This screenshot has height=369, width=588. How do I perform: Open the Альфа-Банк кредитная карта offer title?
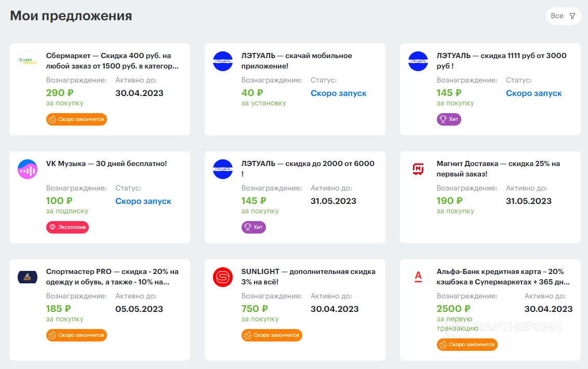(x=503, y=277)
